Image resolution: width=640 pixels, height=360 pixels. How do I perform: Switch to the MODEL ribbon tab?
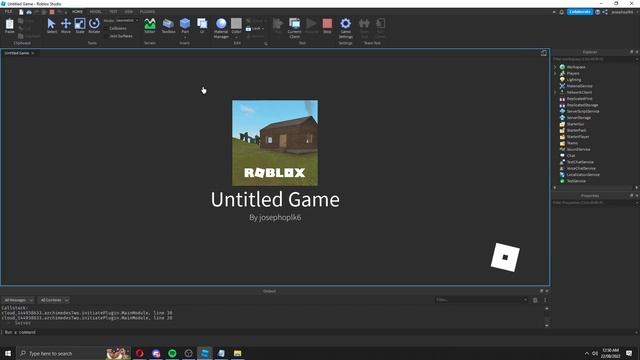point(96,11)
